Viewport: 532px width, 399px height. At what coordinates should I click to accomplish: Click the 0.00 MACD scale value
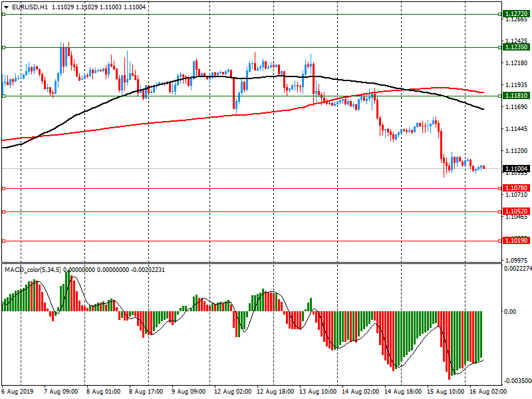click(x=510, y=311)
